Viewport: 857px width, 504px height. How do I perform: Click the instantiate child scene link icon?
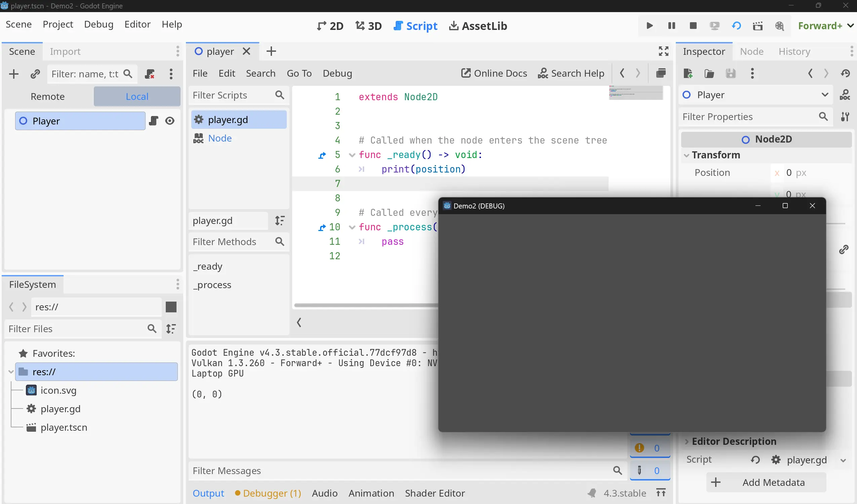coord(35,74)
